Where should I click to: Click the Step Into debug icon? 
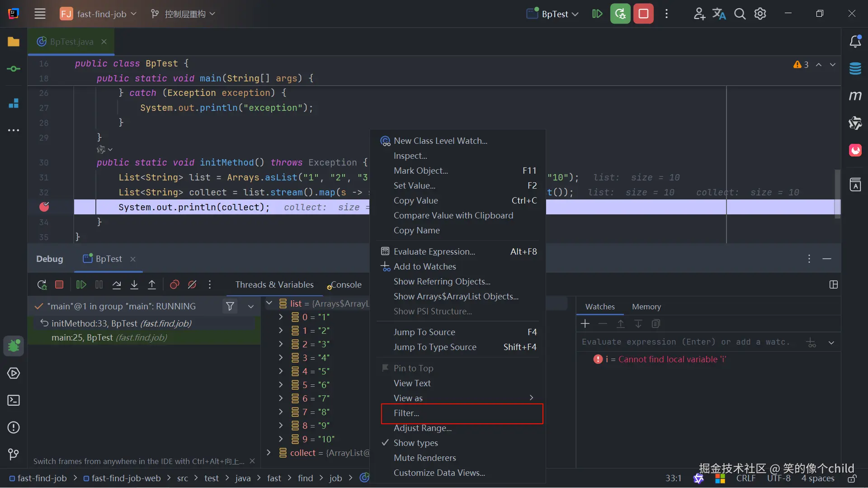pos(134,284)
